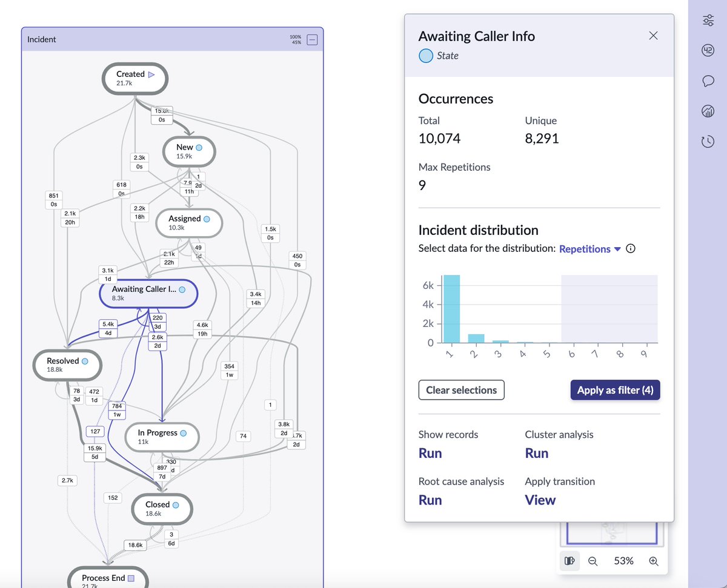Select the histogram bar for 2 repetitions

476,338
